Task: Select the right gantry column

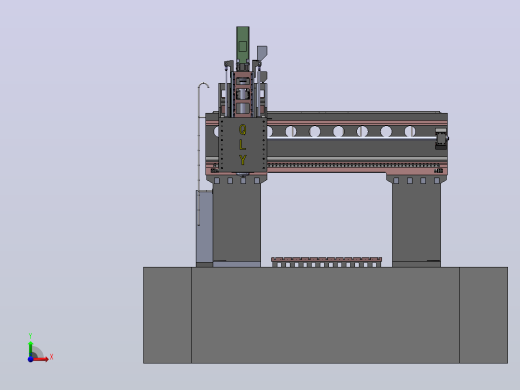Action: (416, 223)
